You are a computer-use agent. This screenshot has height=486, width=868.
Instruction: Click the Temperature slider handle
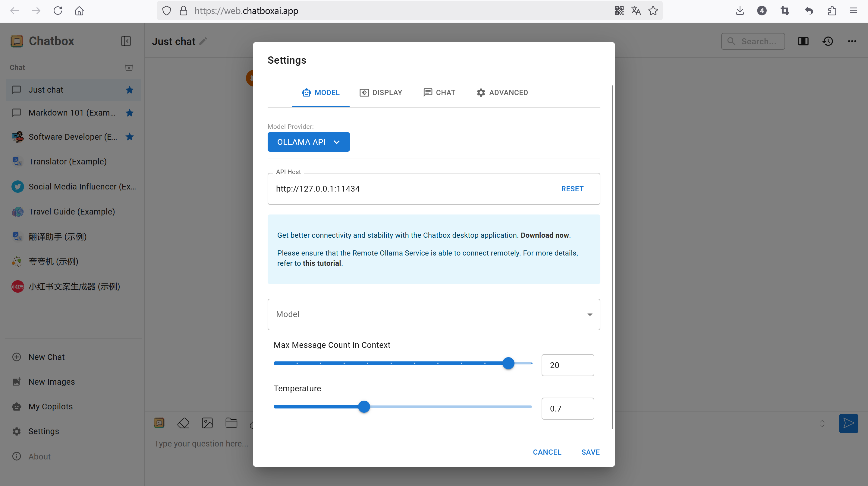click(364, 406)
